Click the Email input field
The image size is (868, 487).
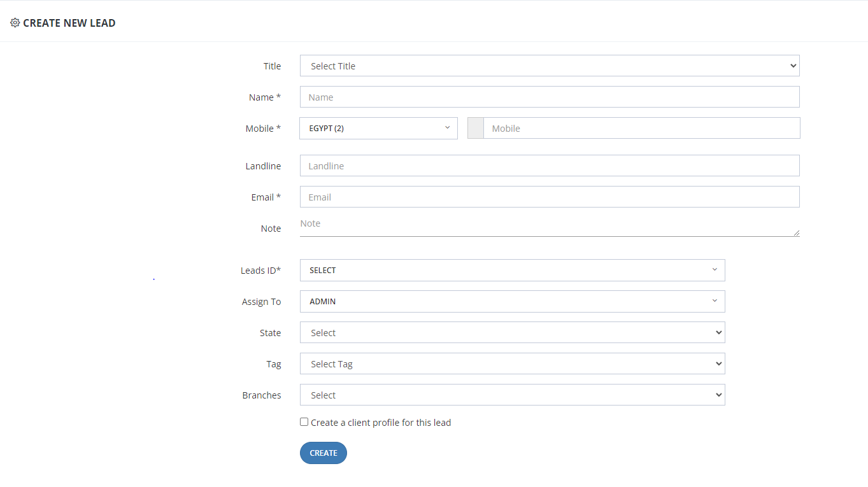coord(550,197)
